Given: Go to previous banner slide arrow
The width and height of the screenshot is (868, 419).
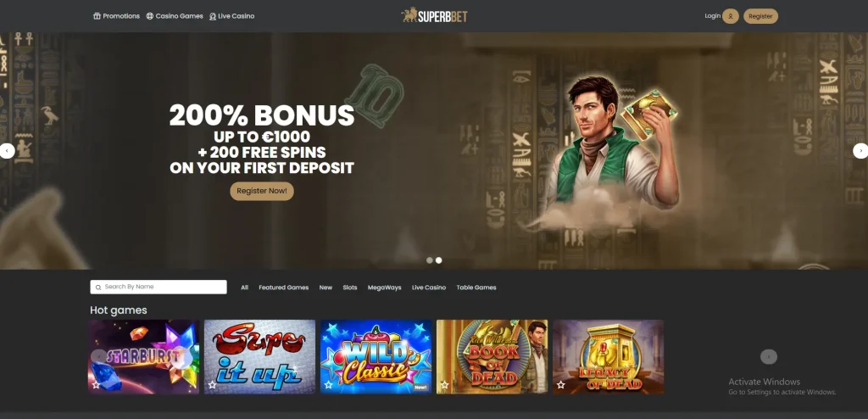Looking at the screenshot, I should [7, 151].
